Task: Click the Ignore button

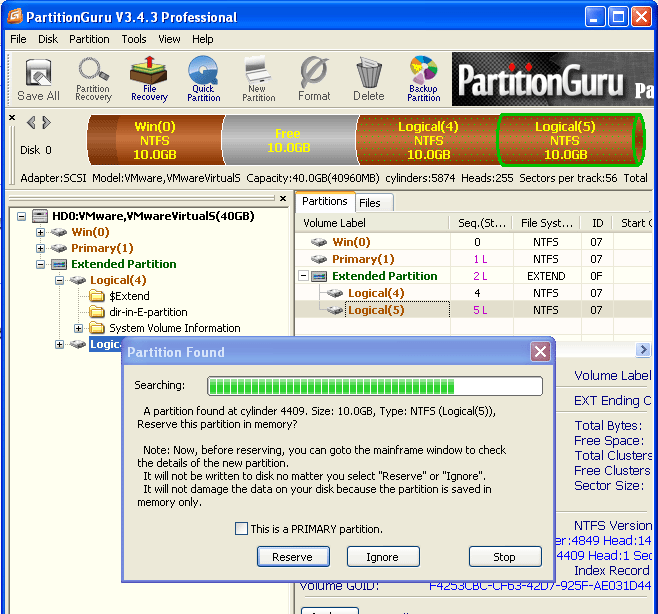Action: click(383, 557)
